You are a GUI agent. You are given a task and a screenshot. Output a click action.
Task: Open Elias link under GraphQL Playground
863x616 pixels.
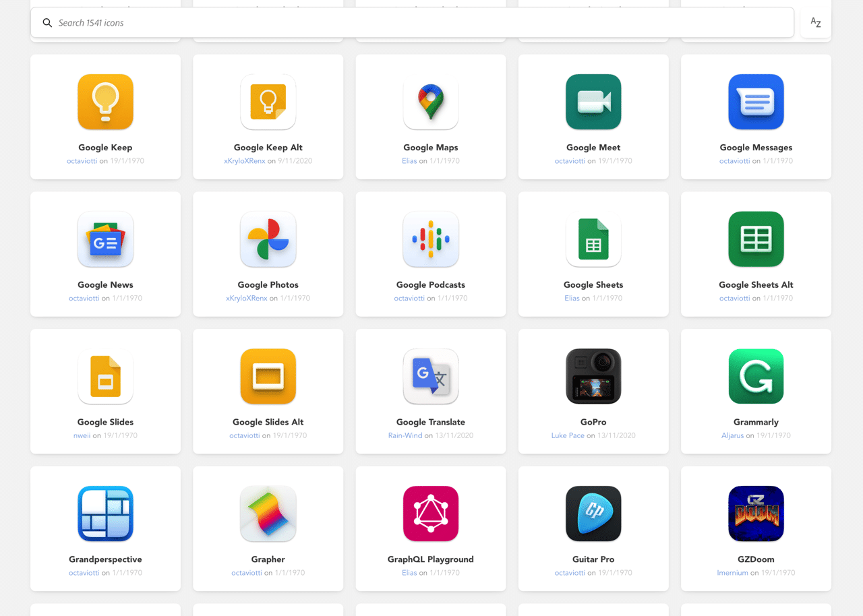[x=409, y=573]
